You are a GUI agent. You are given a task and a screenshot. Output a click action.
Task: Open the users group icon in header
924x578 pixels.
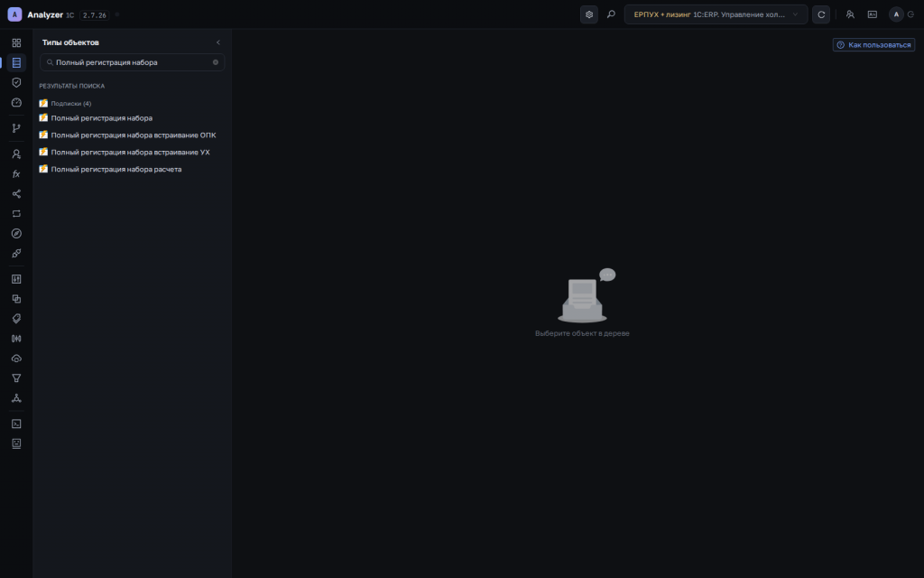[x=850, y=14]
